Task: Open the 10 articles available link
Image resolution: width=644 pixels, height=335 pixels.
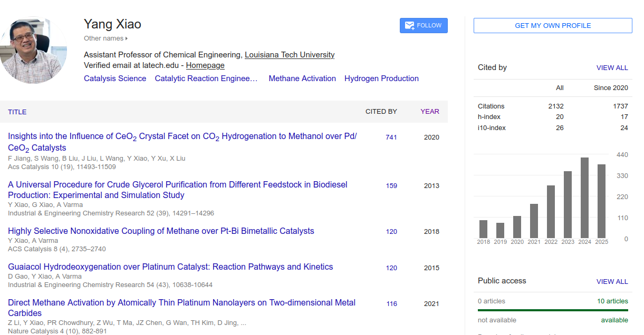Action: 612,301
